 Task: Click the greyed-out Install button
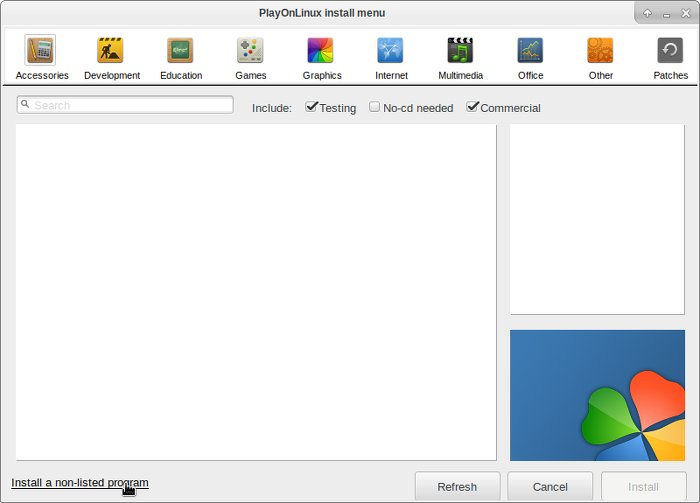643,486
